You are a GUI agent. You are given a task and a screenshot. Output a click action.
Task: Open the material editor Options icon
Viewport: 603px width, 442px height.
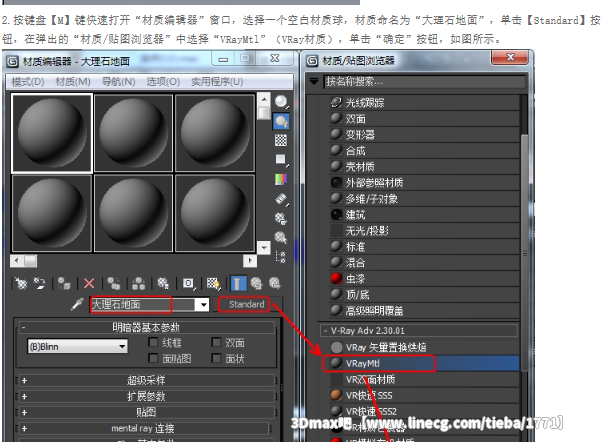pos(281,218)
